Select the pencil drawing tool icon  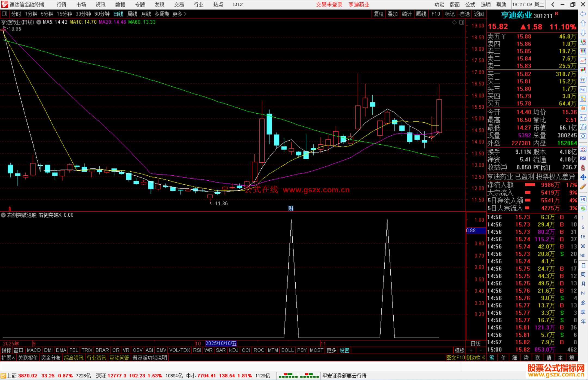click(583, 187)
